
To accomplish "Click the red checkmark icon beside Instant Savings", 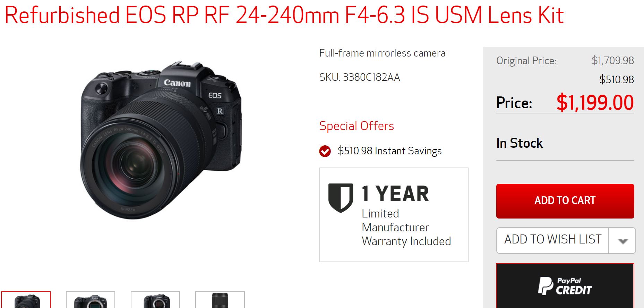I will click(325, 151).
